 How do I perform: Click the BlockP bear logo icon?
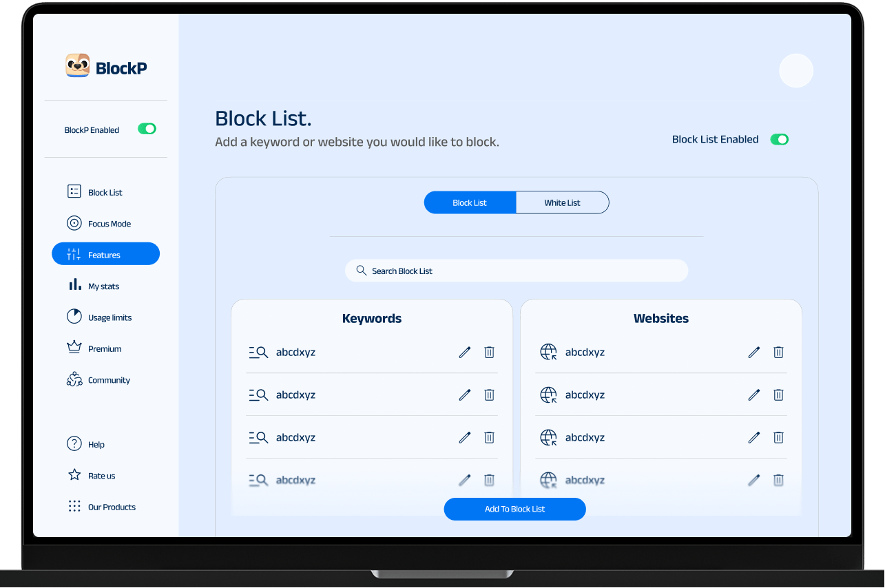(x=78, y=65)
